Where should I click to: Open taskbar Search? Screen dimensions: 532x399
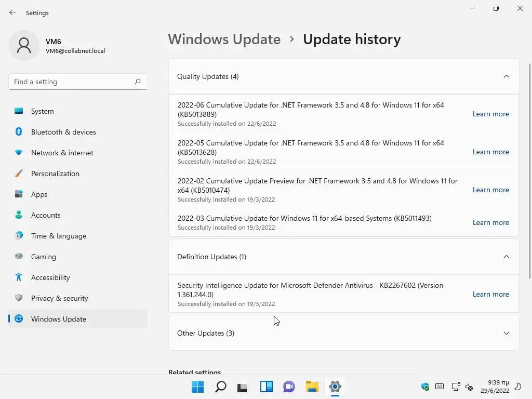(220, 387)
